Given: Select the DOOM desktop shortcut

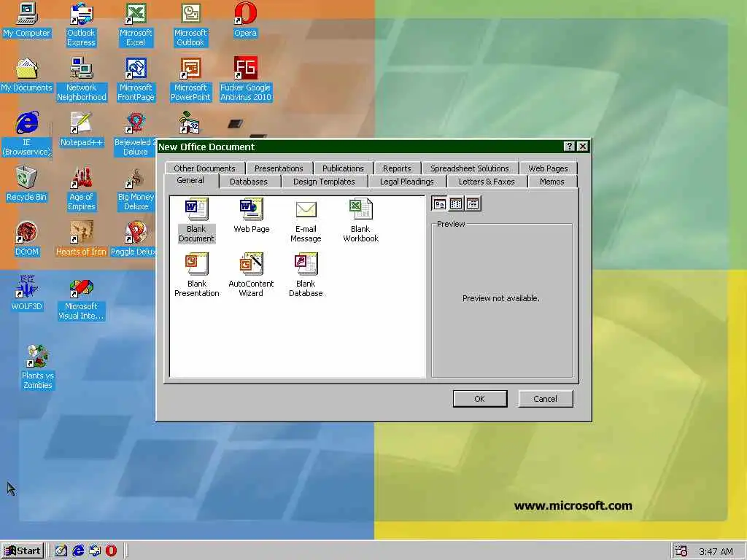Looking at the screenshot, I should 26,239.
